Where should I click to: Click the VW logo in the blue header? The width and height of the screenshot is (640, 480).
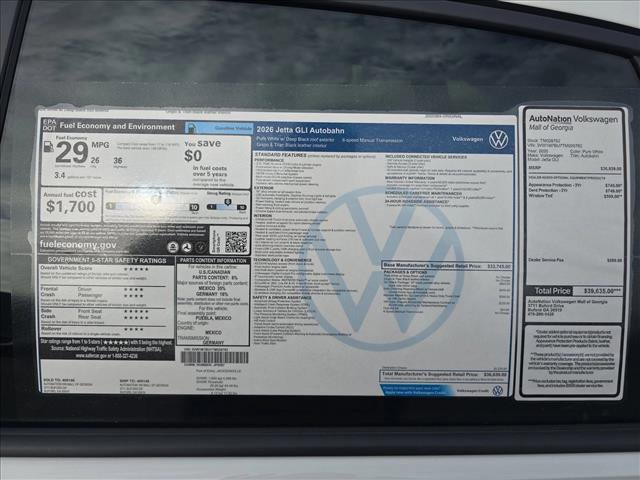pyautogui.click(x=498, y=139)
